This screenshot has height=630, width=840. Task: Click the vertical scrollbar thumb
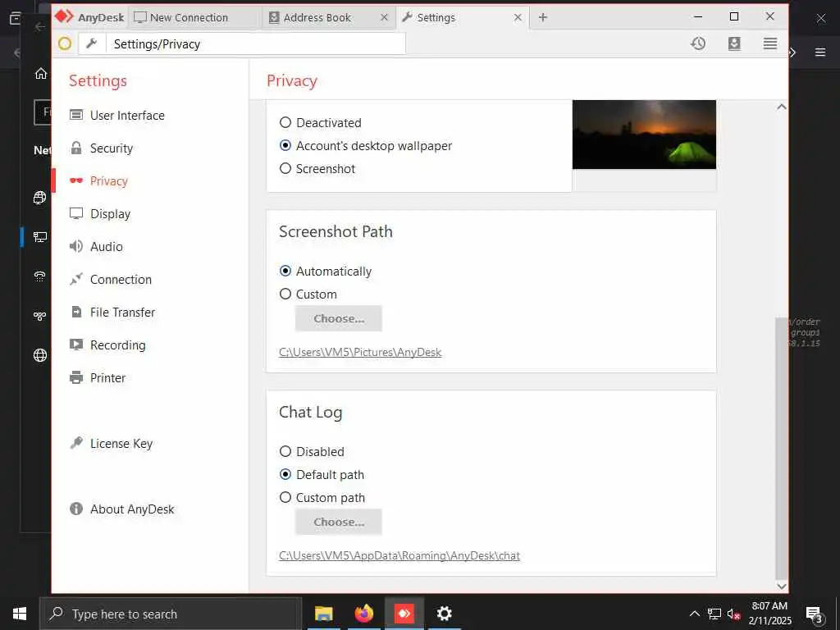click(782, 447)
